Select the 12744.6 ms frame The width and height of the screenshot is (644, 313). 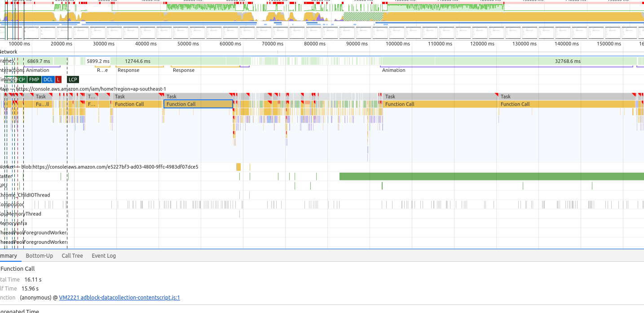pos(137,61)
